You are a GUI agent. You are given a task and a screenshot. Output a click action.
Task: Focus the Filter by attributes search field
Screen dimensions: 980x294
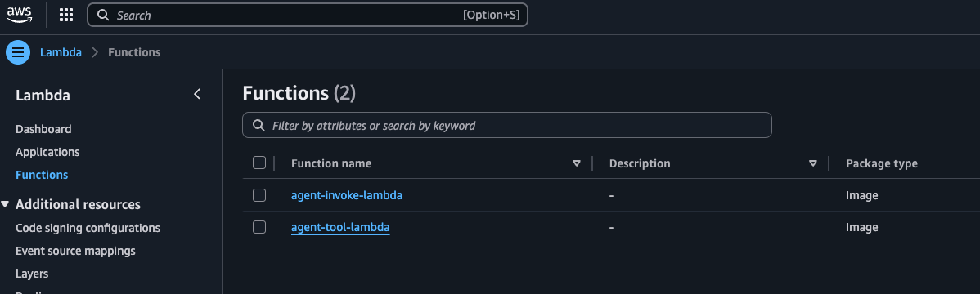(x=507, y=126)
